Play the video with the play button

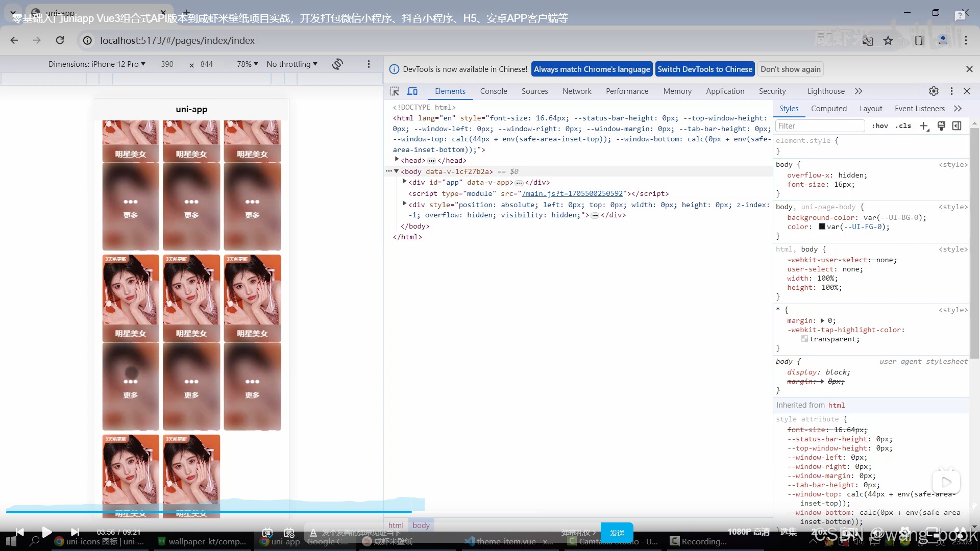(46, 532)
